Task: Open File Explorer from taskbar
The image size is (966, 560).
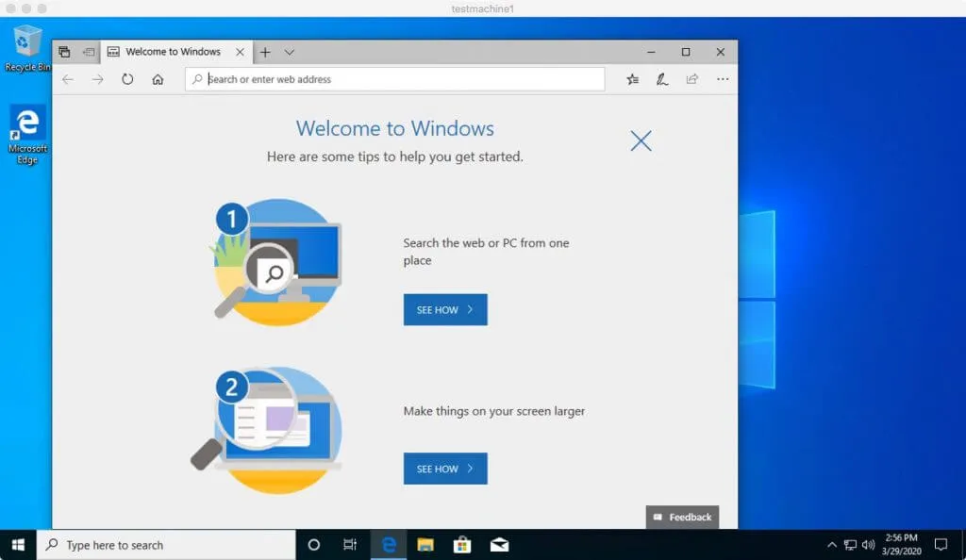Action: pyautogui.click(x=425, y=545)
